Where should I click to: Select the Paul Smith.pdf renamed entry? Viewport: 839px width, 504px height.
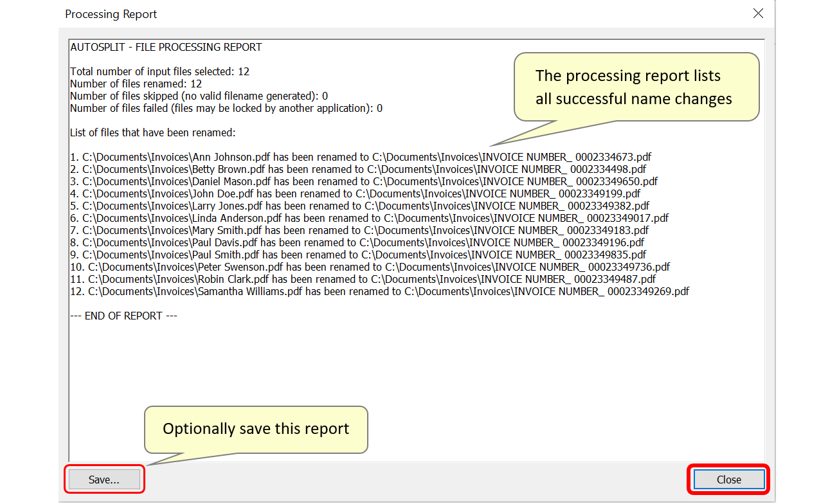[x=359, y=255]
